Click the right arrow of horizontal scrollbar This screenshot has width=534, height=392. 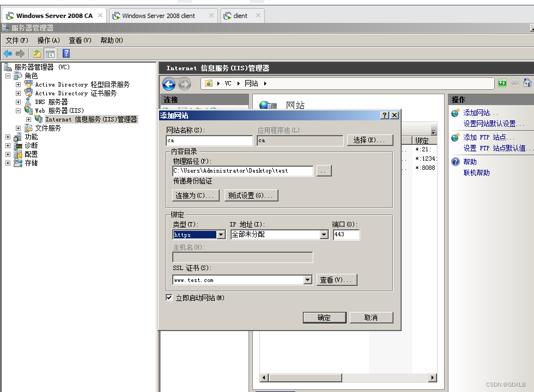(x=433, y=377)
